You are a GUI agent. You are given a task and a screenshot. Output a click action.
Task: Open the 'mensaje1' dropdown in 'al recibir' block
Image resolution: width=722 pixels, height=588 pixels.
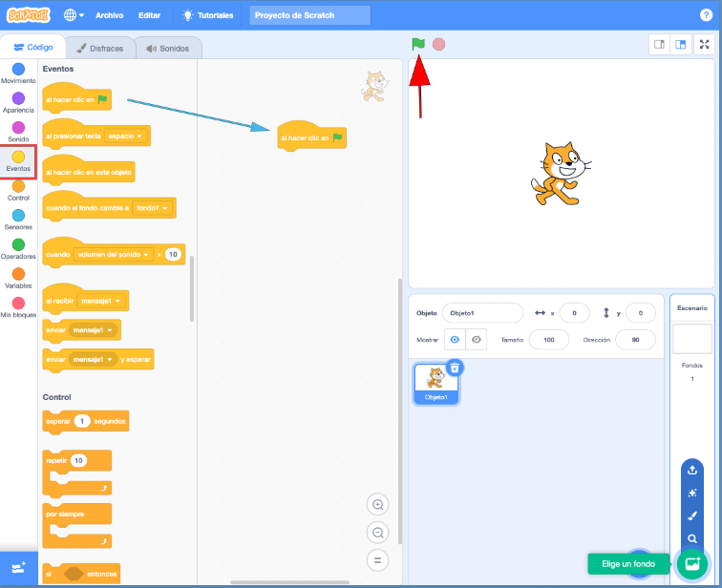(100, 301)
